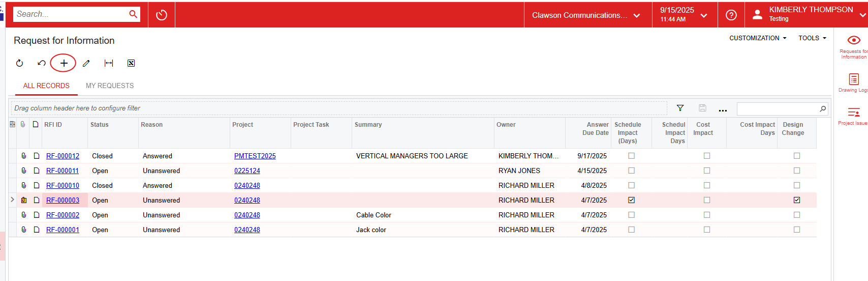Open project PMTEST2025 link
The width and height of the screenshot is (868, 281).
click(x=255, y=156)
